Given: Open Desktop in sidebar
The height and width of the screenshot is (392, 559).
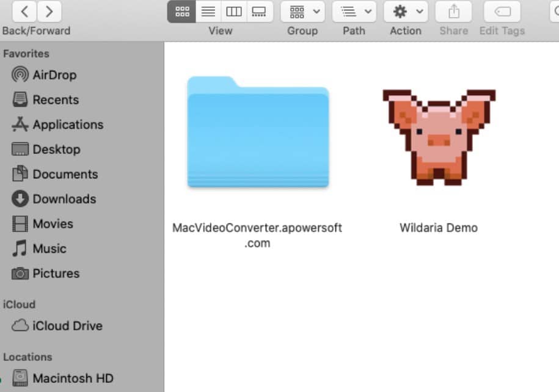Looking at the screenshot, I should 46,150.
